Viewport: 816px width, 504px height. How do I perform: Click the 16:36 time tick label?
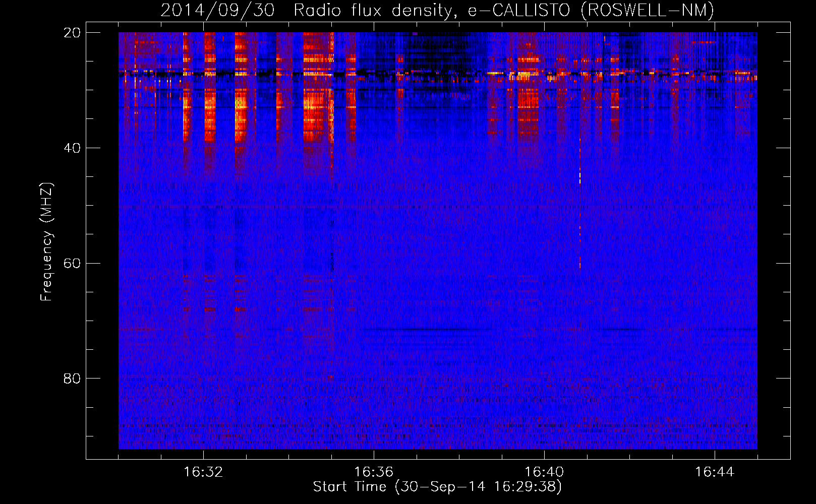(x=374, y=472)
